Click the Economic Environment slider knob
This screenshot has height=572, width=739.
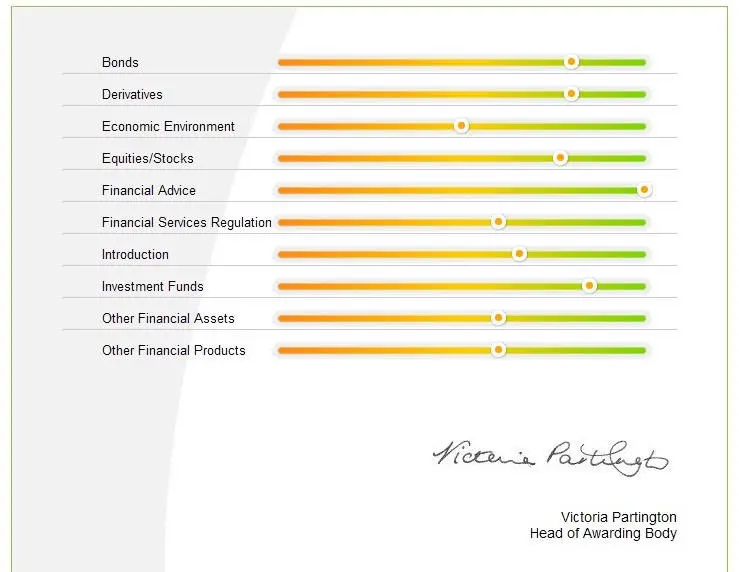[461, 126]
